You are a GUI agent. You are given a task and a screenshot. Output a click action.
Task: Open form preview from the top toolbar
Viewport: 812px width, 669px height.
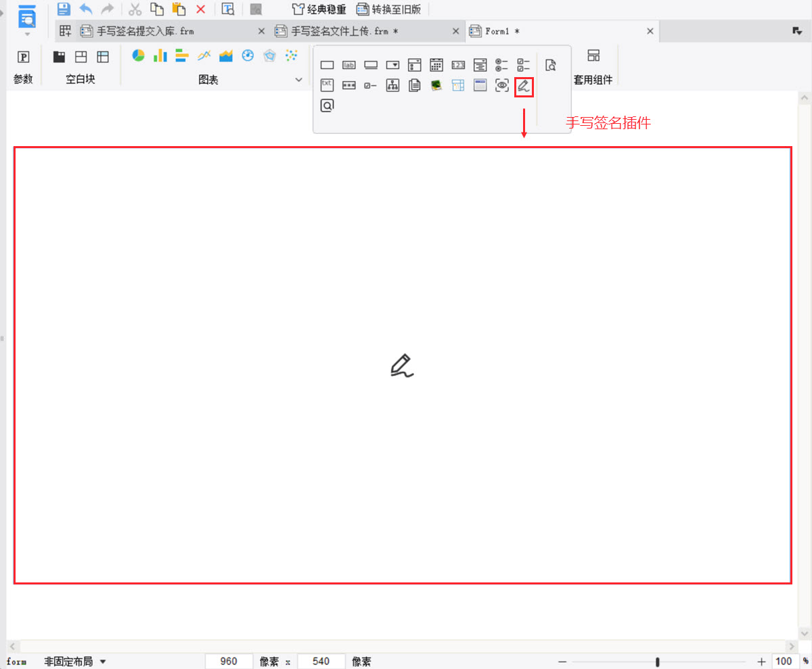coord(228,9)
